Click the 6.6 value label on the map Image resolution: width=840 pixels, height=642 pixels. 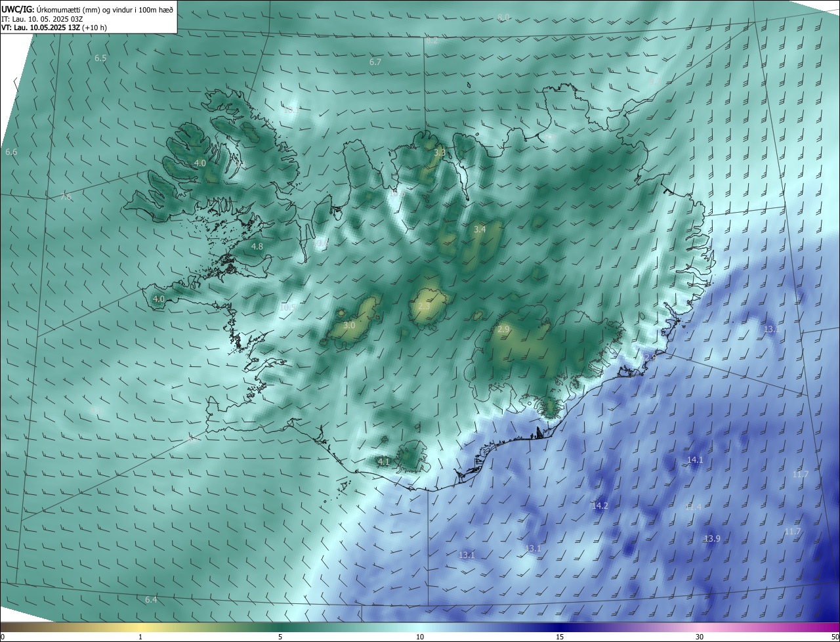(11, 152)
